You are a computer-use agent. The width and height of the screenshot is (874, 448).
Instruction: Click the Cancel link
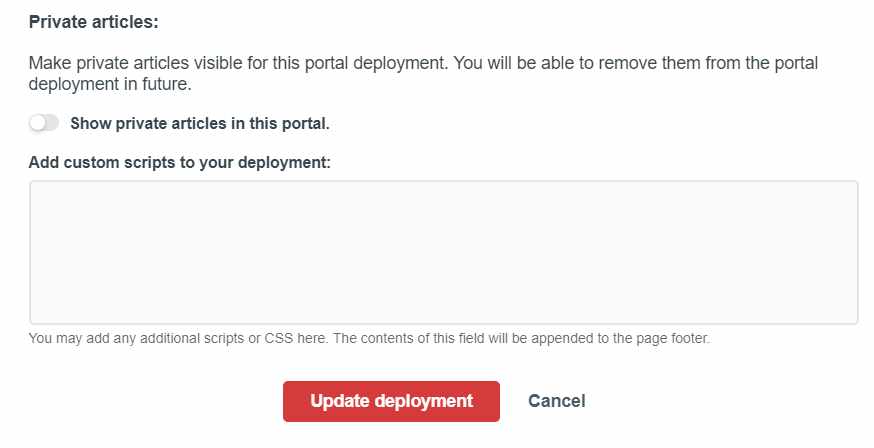coord(556,401)
